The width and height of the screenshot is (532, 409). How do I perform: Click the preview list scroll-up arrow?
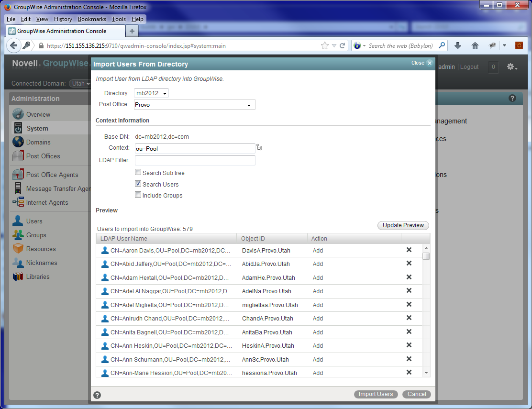point(426,248)
